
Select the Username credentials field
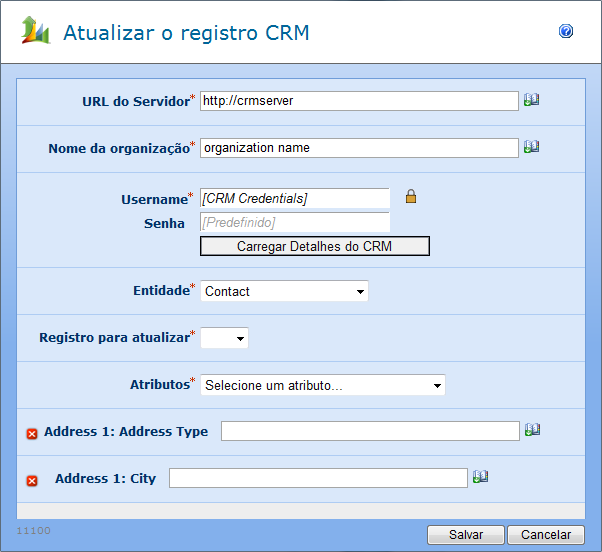[294, 198]
